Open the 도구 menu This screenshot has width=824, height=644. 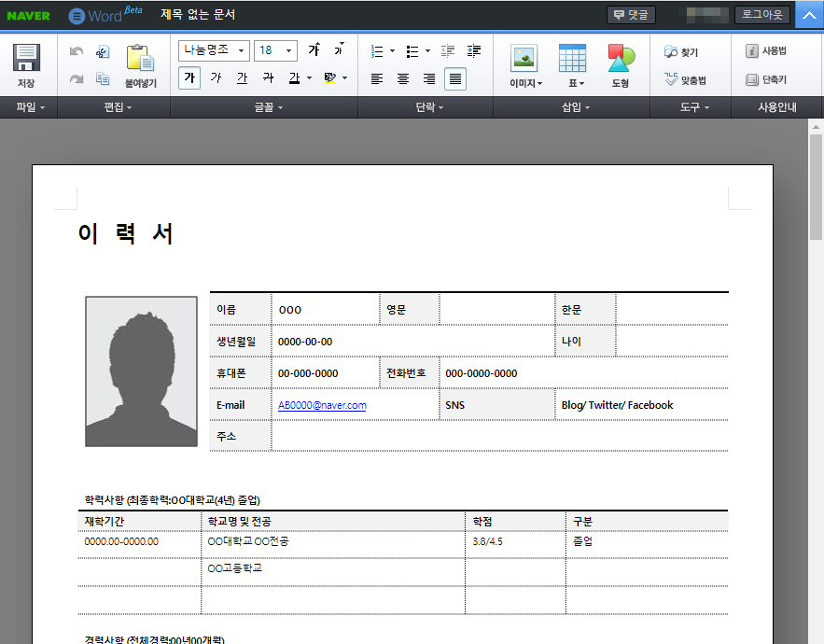[690, 107]
